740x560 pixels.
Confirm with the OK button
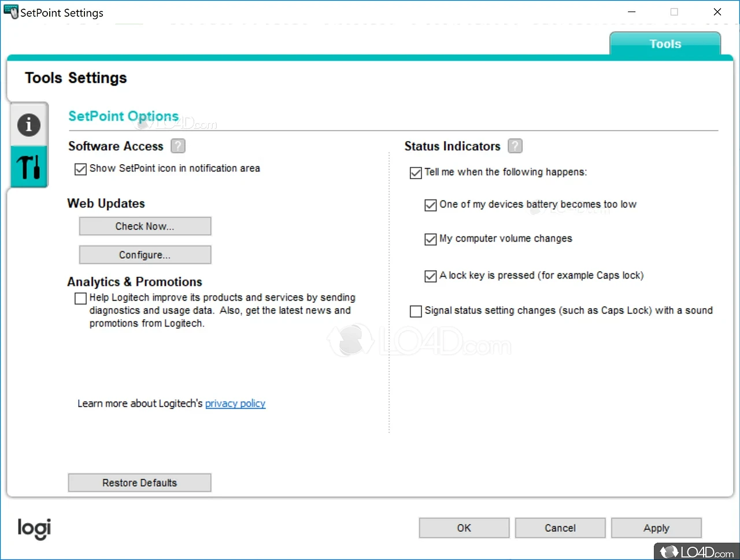(x=464, y=528)
